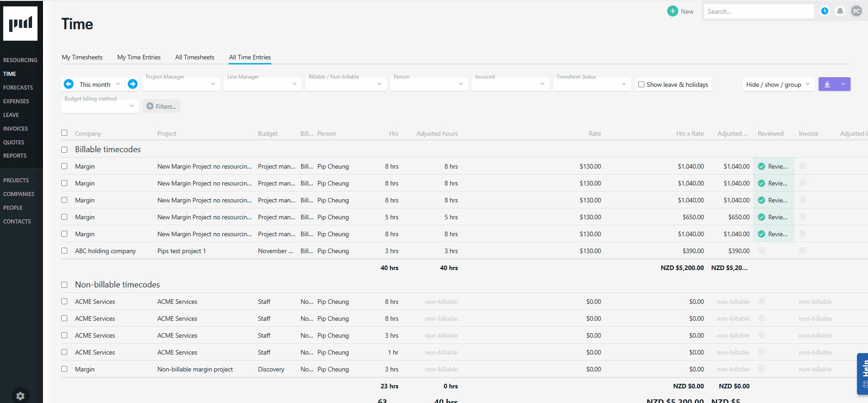Viewport: 868px width, 403px height.
Task: Enable Show leave & holidays checkbox
Action: coord(642,85)
